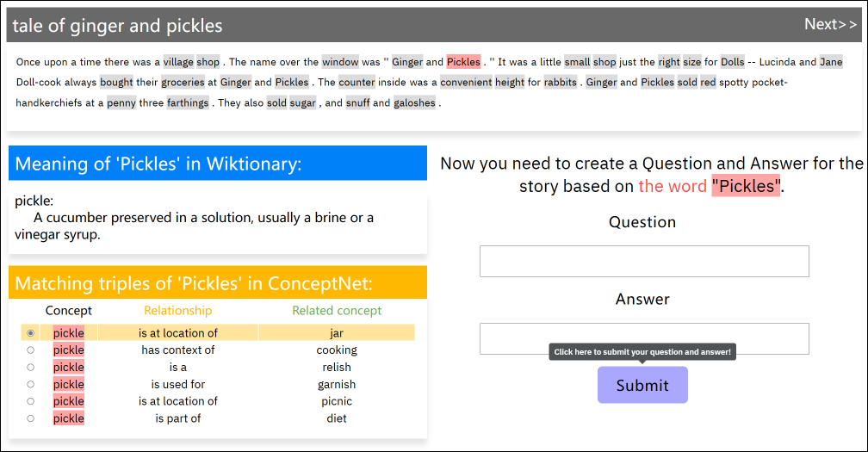Pick the 'is used for garnish' radio option
Image resolution: width=868 pixels, height=452 pixels.
31,385
